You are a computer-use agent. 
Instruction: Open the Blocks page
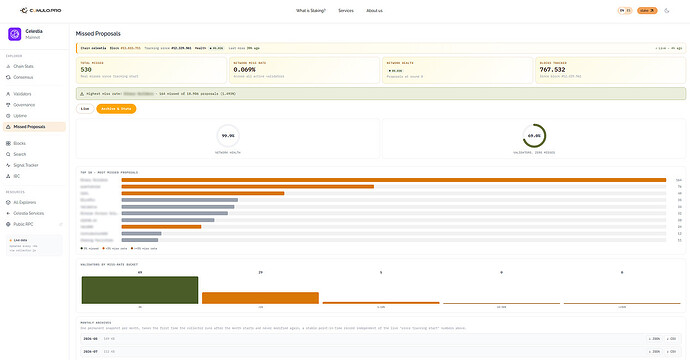click(x=19, y=143)
